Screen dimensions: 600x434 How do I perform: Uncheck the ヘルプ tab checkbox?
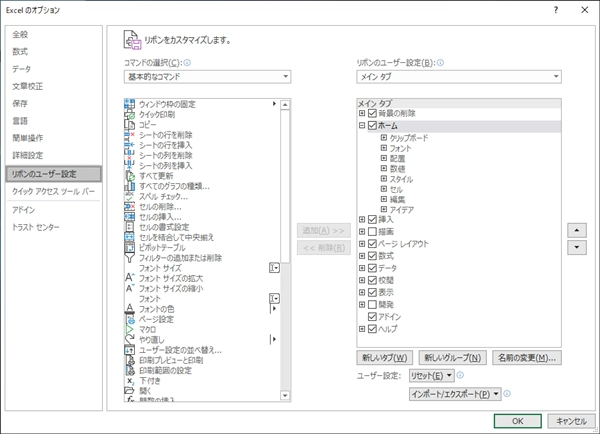tap(372, 329)
